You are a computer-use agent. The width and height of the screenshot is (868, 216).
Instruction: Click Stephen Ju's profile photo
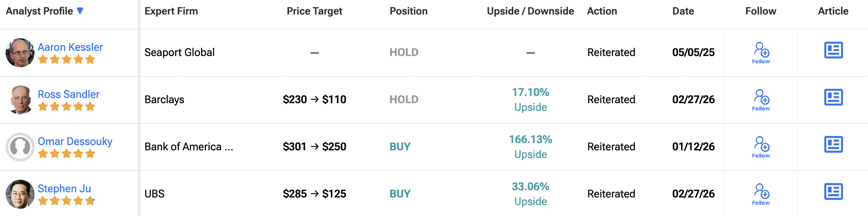point(20,194)
